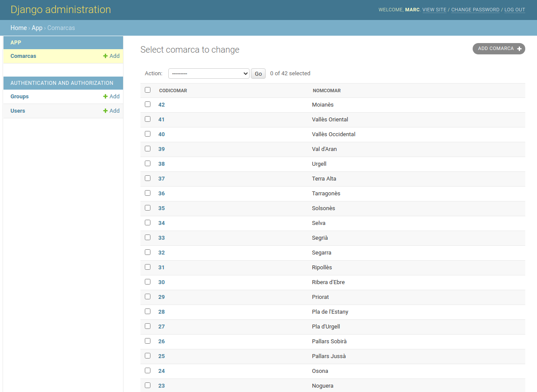537x392 pixels.
Task: Click the Log Out link
Action: [x=514, y=10]
